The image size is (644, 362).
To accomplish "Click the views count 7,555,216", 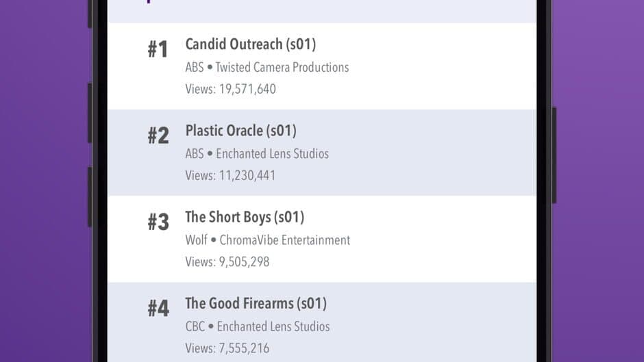I will [x=244, y=348].
